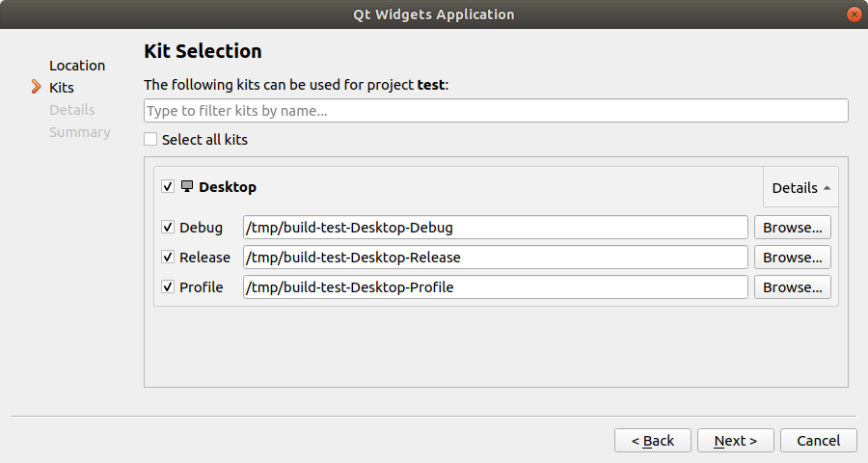Collapse the Desktop kit Details section
868x463 pixels.
(800, 188)
